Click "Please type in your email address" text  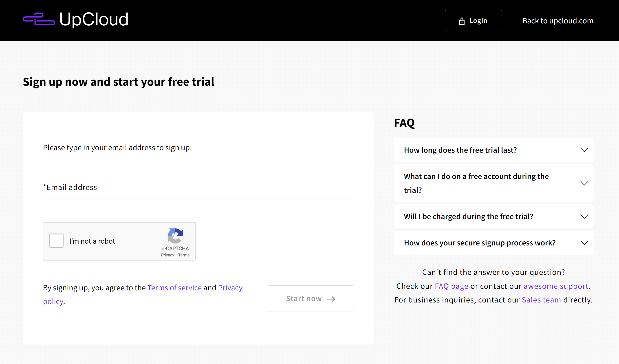[117, 148]
